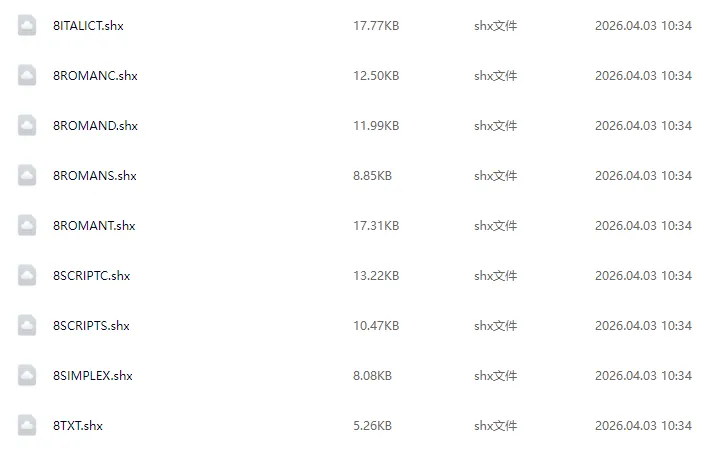Select the 8SCRIPTS.shx file name
The width and height of the screenshot is (706, 450).
point(91,326)
